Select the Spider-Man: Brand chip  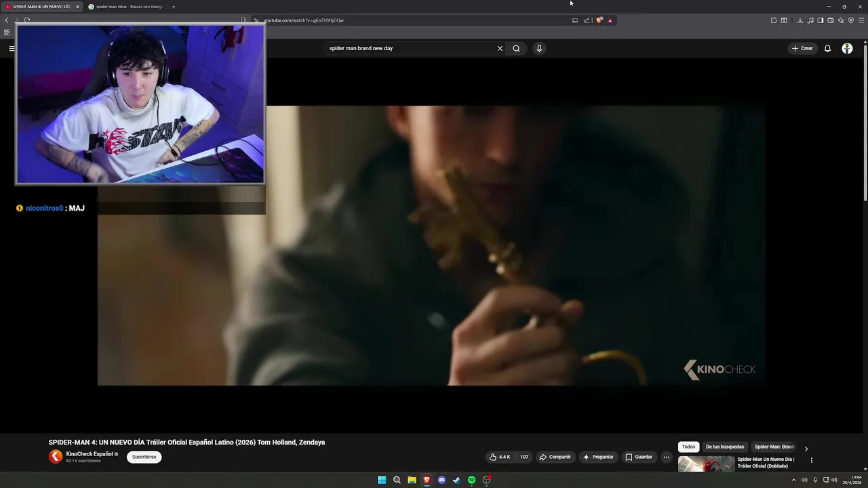click(x=774, y=447)
